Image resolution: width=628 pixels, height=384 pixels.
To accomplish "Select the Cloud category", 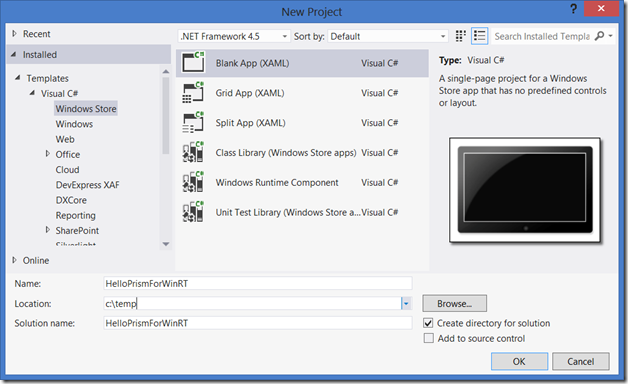I will pos(67,169).
